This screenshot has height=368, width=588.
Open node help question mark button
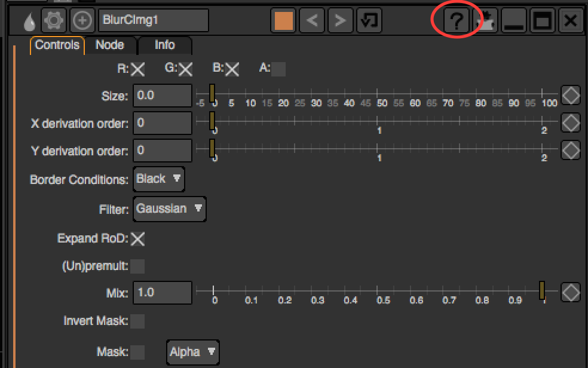(456, 22)
